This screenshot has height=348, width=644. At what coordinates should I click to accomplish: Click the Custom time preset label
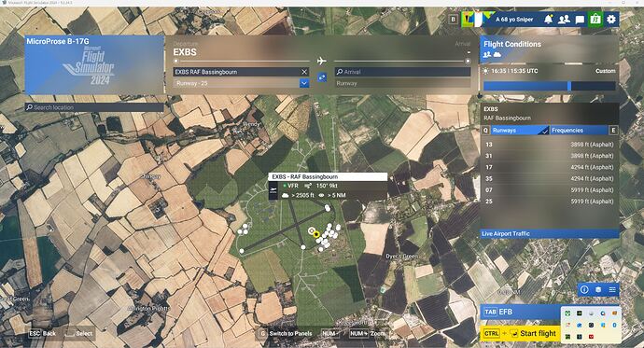click(x=606, y=71)
